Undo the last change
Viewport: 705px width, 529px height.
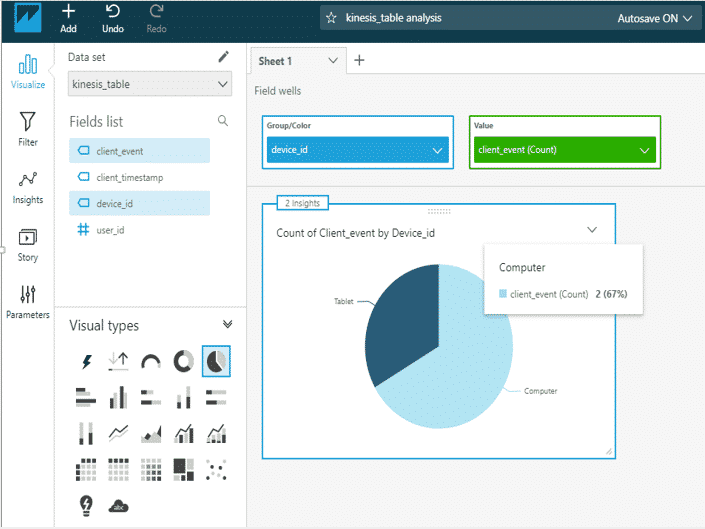(112, 19)
